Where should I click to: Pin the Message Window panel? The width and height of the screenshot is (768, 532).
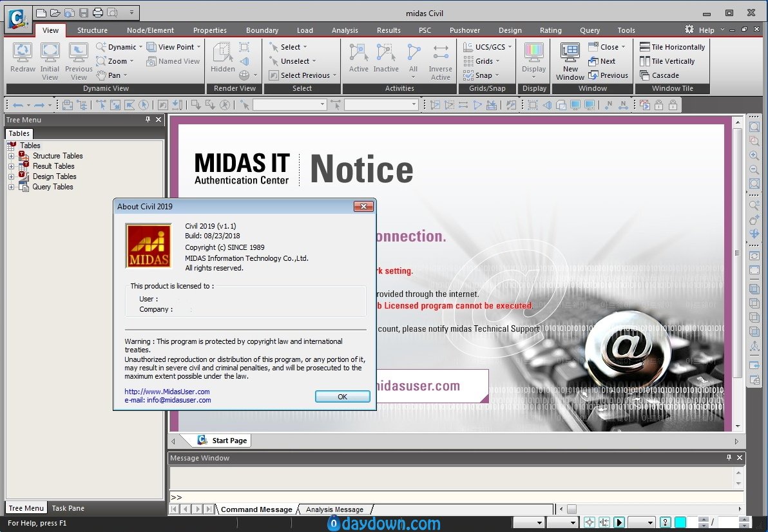[729, 457]
